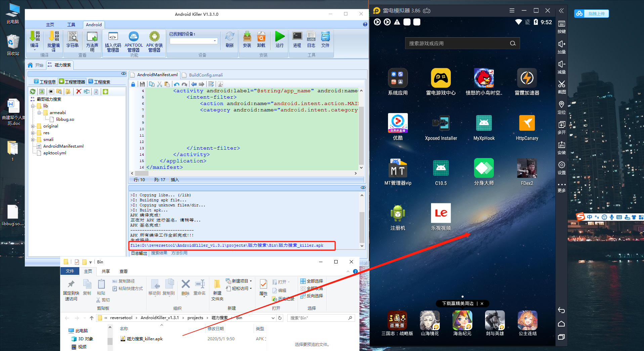Open the 文件 file tool in ribbon
644x351 pixels.
pyautogui.click(x=326, y=40)
